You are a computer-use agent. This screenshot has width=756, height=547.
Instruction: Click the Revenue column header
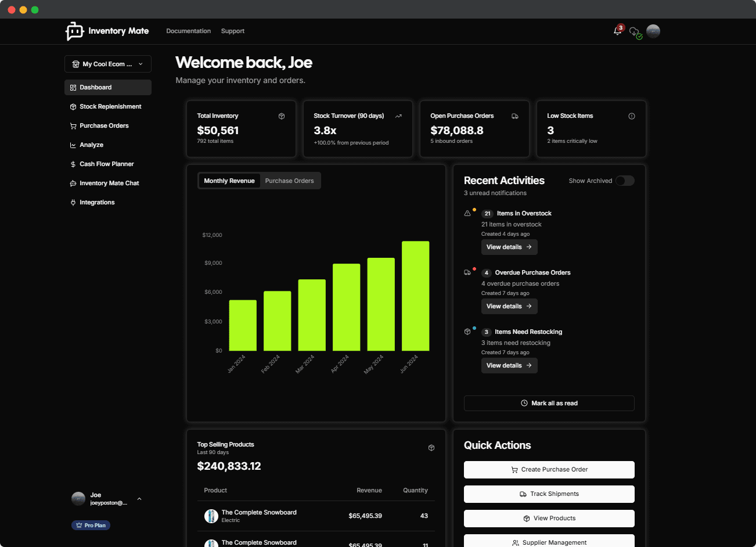pos(369,490)
